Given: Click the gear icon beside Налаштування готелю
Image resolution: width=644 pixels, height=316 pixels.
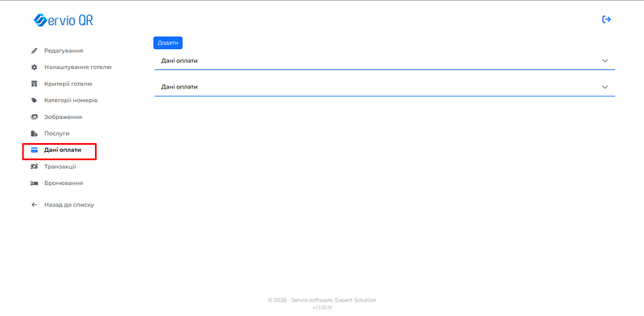Looking at the screenshot, I should (35, 68).
